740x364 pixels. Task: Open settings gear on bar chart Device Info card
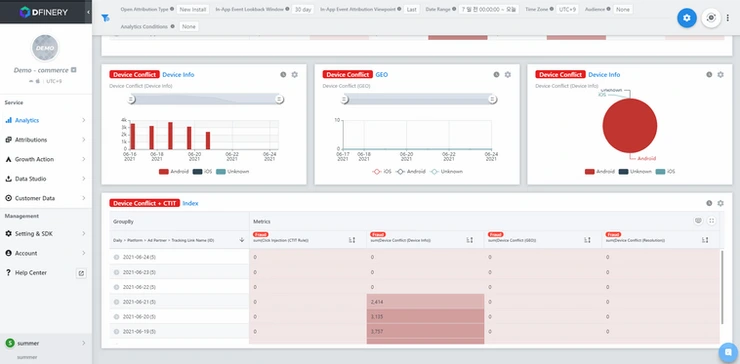point(294,75)
